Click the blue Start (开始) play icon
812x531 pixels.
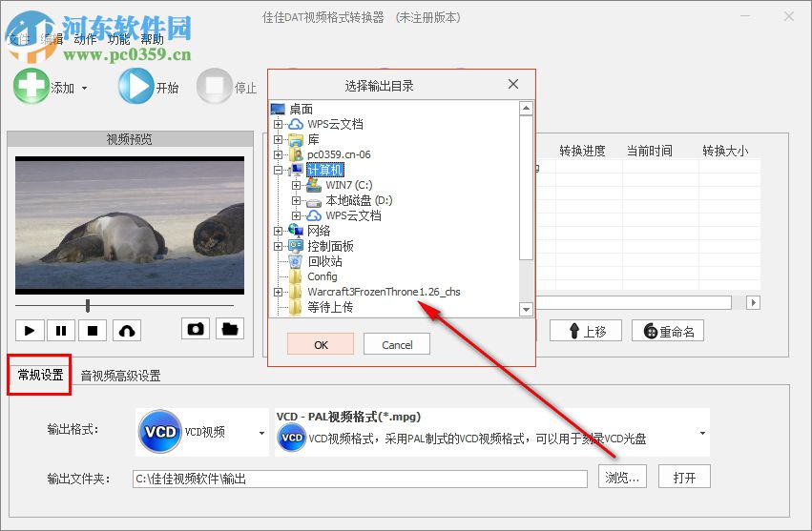click(x=135, y=86)
